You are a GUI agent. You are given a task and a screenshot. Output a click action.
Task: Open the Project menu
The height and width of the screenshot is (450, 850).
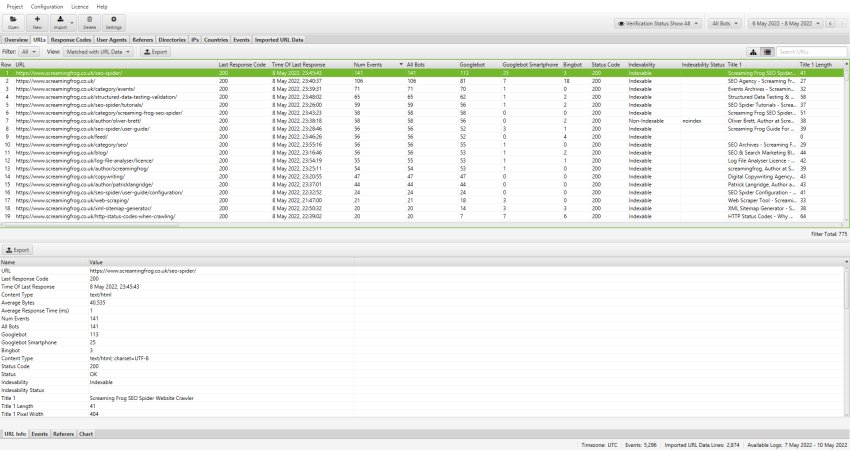[x=15, y=7]
